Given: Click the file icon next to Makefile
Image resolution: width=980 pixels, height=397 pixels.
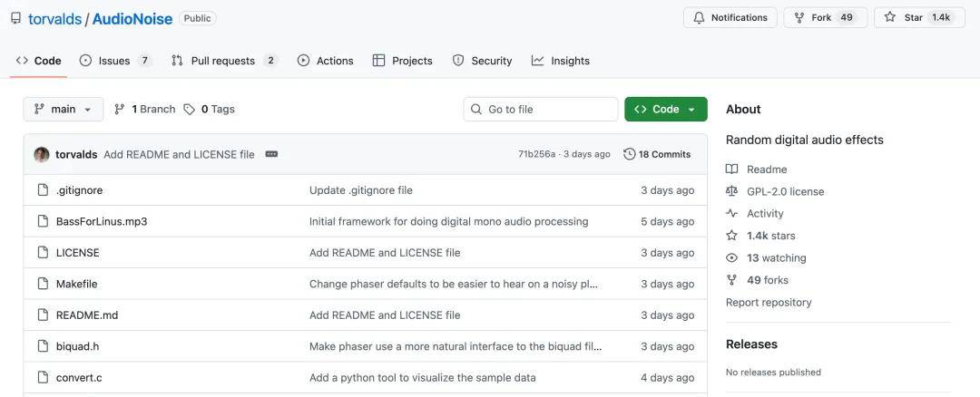Looking at the screenshot, I should pos(43,284).
